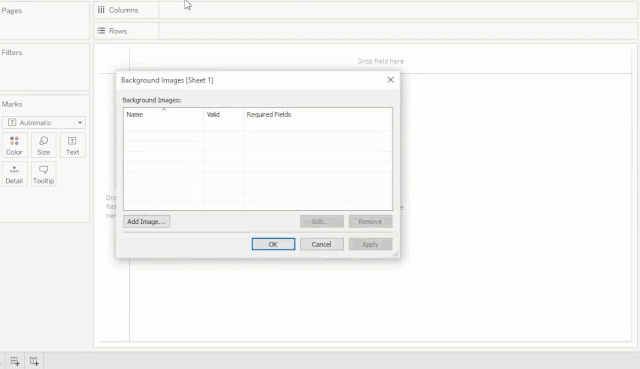Open the Tooltip marks card
Screen dimensions: 640x369
(x=43, y=174)
